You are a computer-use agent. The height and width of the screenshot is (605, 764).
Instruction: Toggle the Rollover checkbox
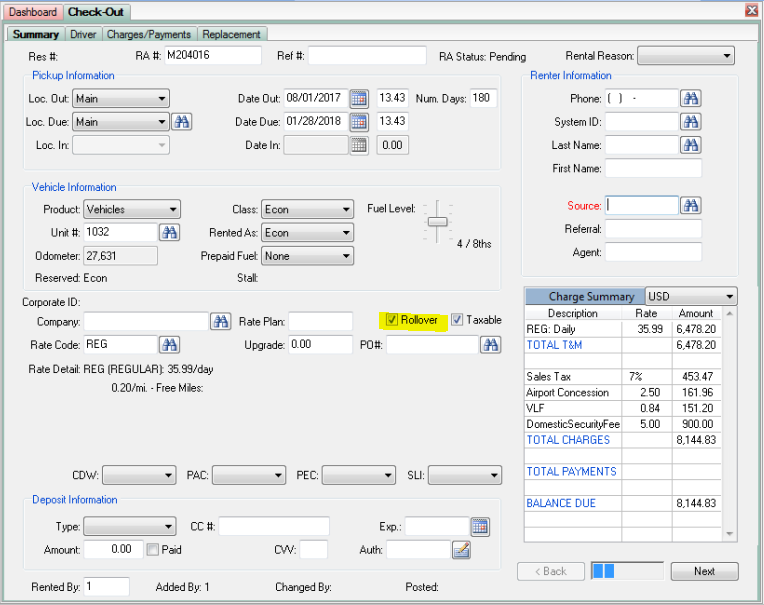click(x=392, y=320)
